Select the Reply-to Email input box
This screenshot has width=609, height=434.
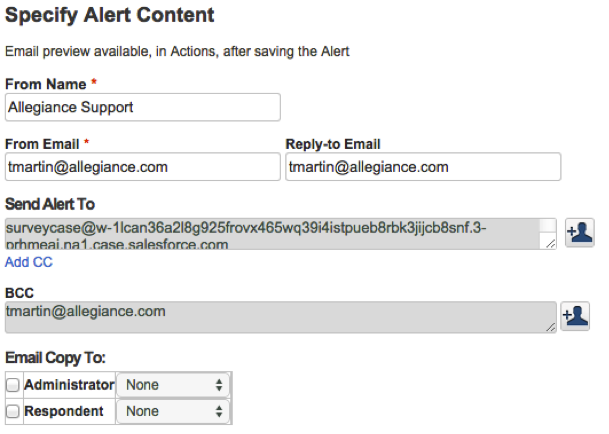(423, 167)
